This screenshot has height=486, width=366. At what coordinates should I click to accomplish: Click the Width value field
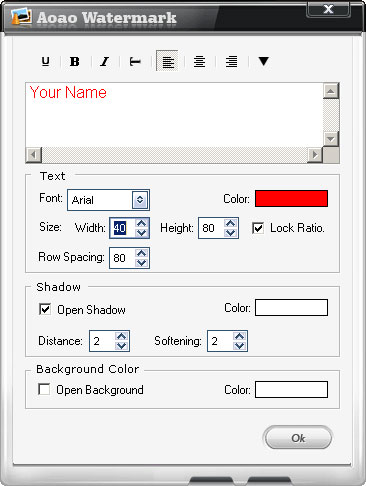coord(122,228)
